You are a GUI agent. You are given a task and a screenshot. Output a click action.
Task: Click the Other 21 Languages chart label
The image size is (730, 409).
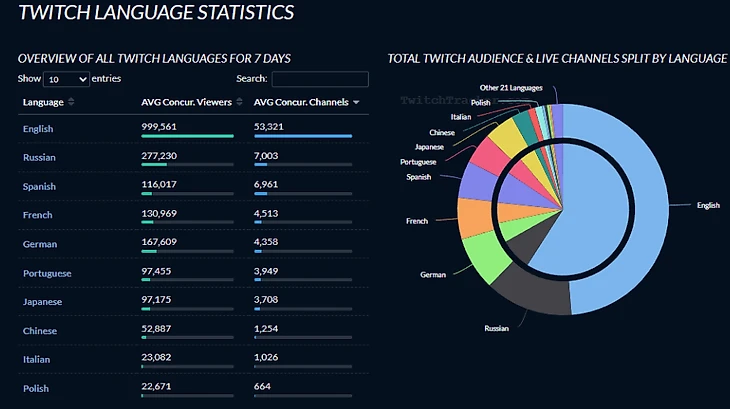coord(510,88)
